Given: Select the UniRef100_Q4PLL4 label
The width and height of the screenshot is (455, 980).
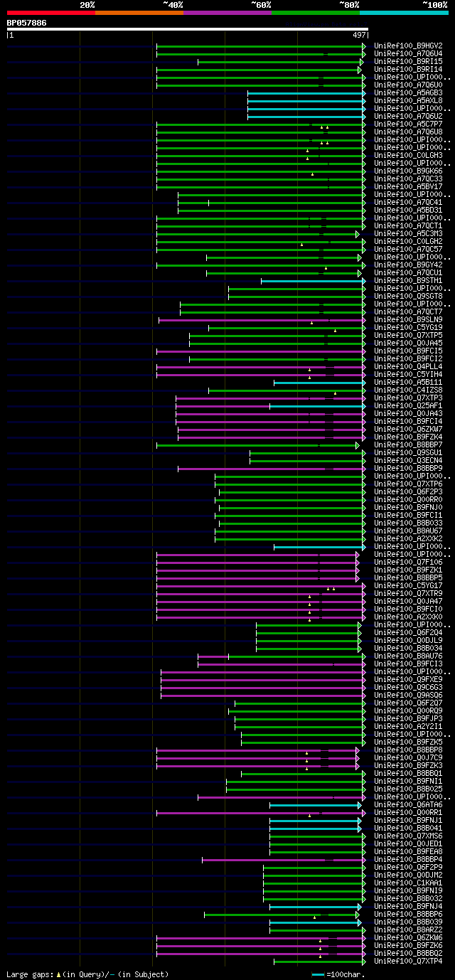Looking at the screenshot, I should pos(408,366).
